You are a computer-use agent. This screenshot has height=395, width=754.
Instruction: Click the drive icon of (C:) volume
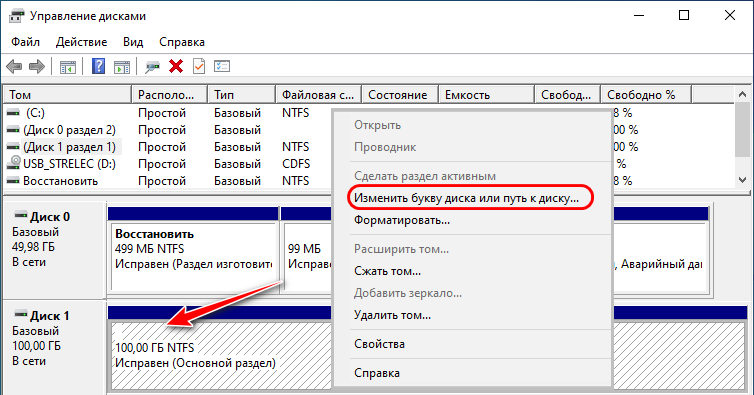tap(13, 113)
